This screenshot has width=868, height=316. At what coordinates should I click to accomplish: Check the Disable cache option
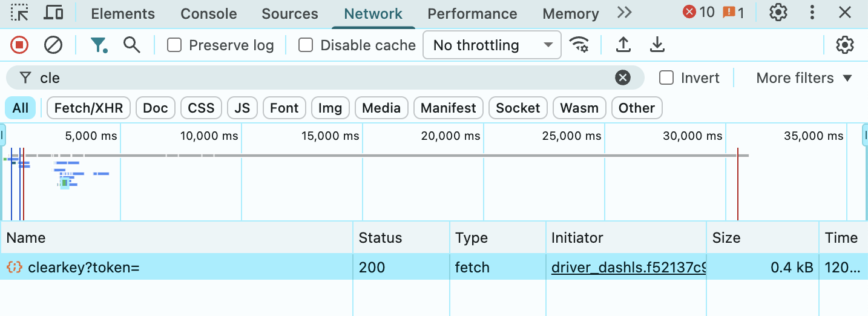click(306, 45)
